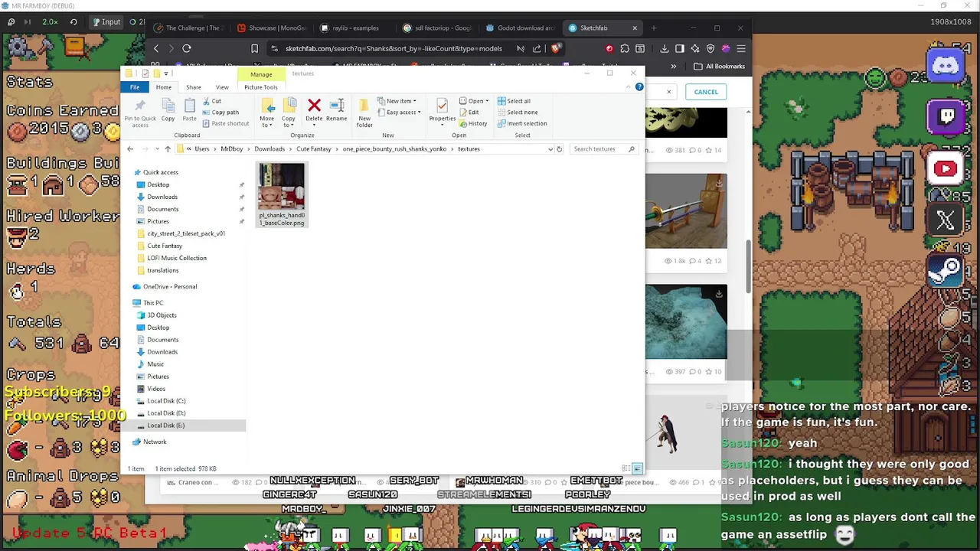The image size is (980, 551).
Task: Open LOFI Music Collection in Quick access
Action: [x=177, y=258]
